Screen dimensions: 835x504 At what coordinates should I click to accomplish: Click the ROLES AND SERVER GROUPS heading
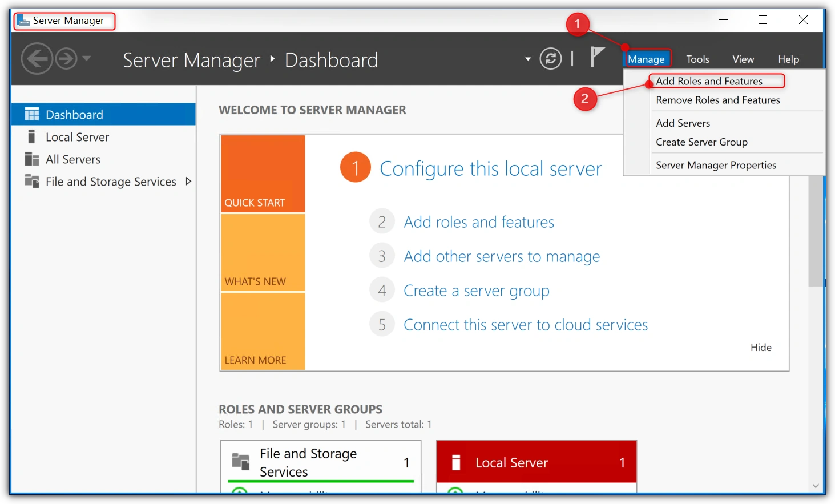pyautogui.click(x=301, y=409)
